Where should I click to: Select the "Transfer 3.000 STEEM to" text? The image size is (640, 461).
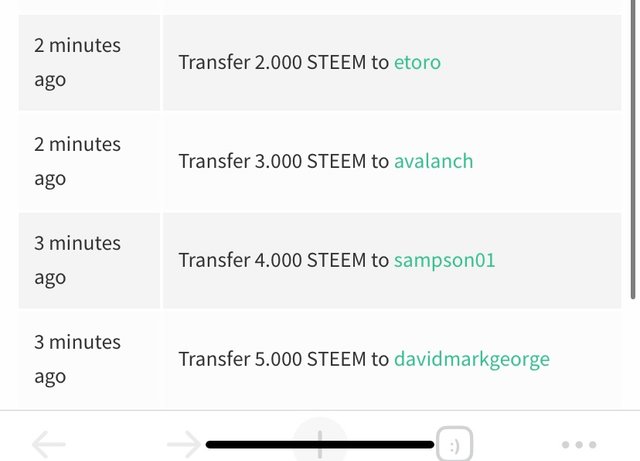pyautogui.click(x=283, y=161)
